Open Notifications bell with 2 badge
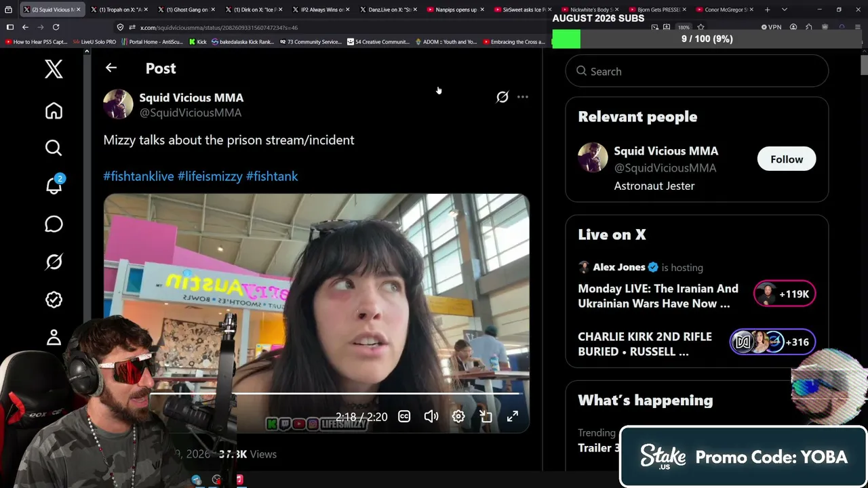The image size is (868, 488). [54, 185]
